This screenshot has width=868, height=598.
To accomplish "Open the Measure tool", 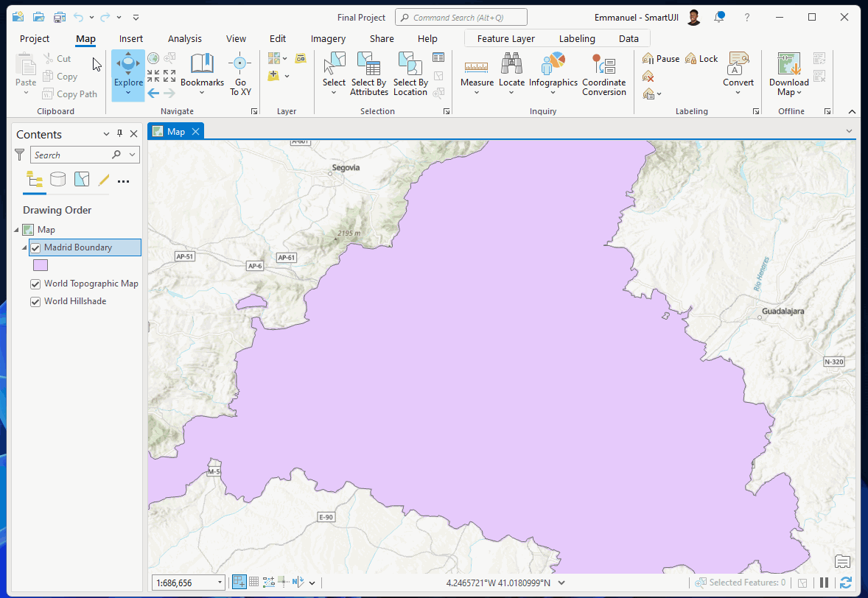I will pyautogui.click(x=477, y=72).
